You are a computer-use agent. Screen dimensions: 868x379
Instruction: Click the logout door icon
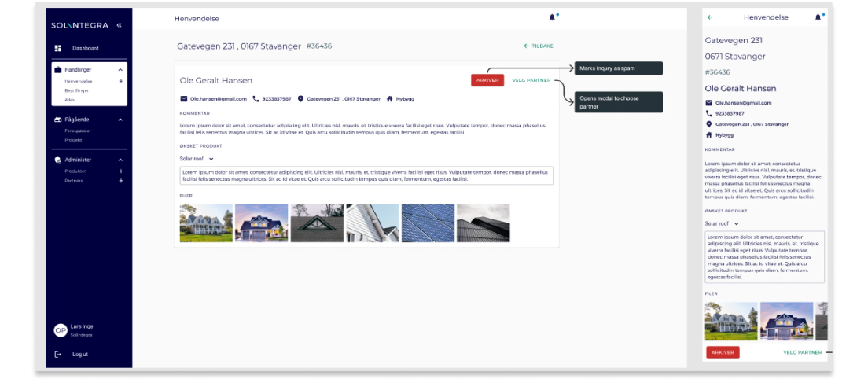click(57, 354)
